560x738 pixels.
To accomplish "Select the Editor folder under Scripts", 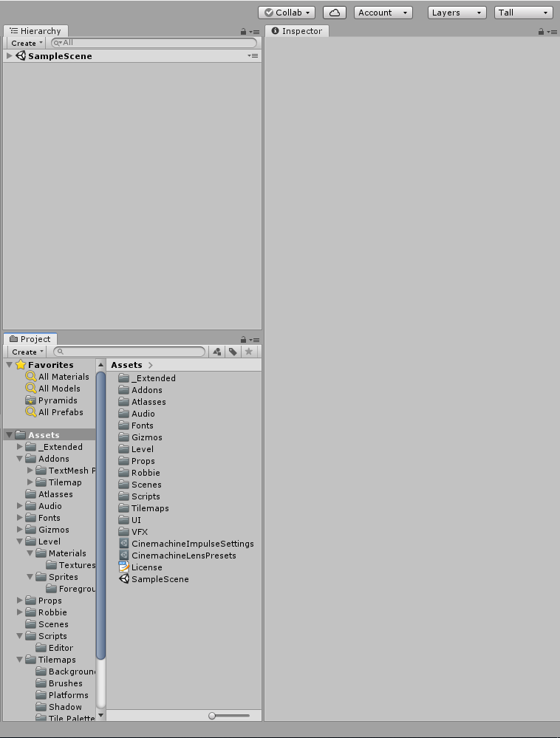I will coord(55,648).
